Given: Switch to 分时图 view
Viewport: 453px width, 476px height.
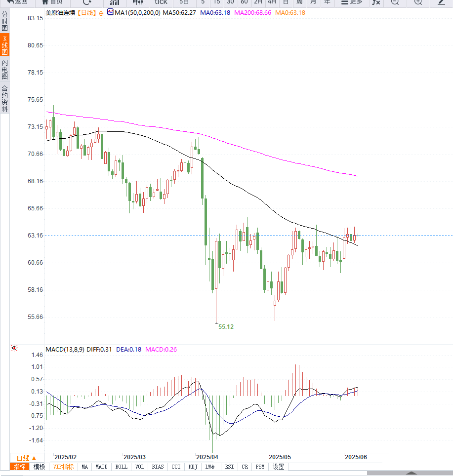Looking at the screenshot, I should point(4,22).
